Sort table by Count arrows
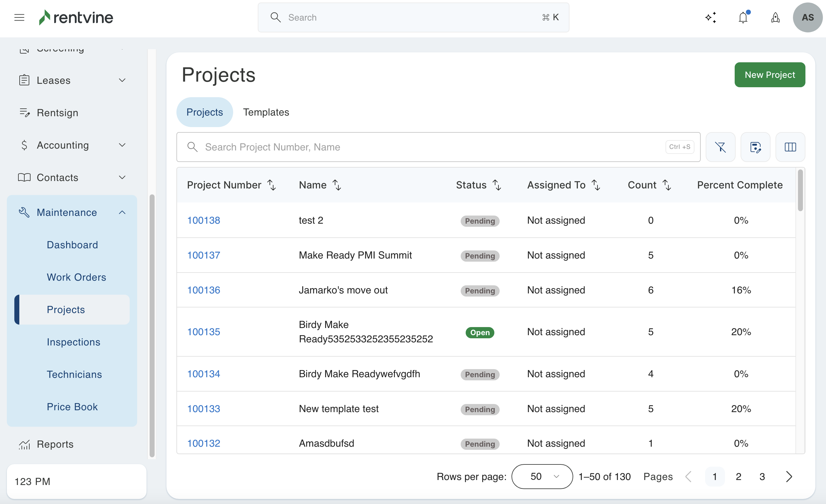 [667, 185]
